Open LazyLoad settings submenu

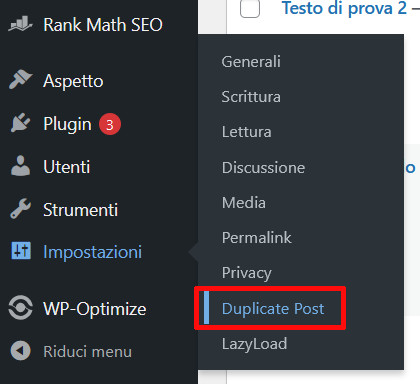click(254, 344)
